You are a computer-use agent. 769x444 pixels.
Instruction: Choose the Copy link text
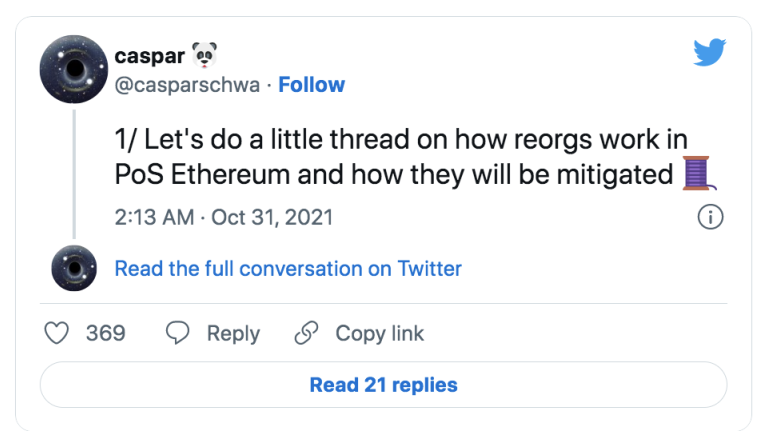[380, 334]
